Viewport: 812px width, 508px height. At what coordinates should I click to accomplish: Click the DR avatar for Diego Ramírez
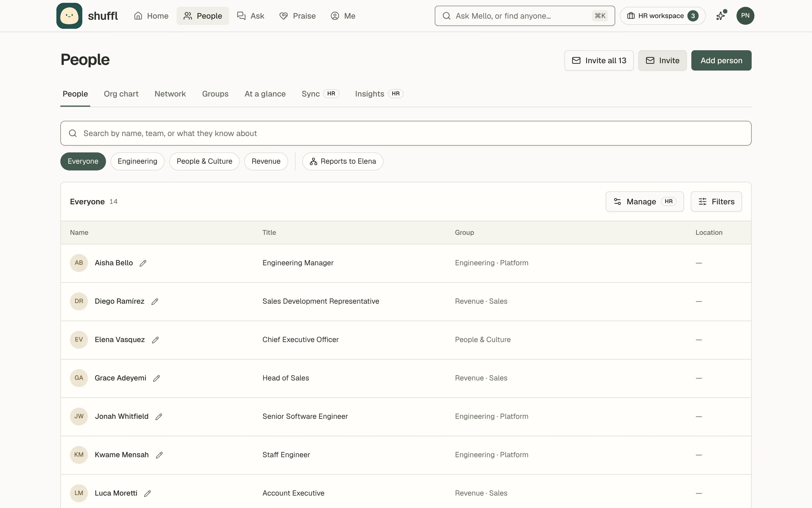coord(79,301)
